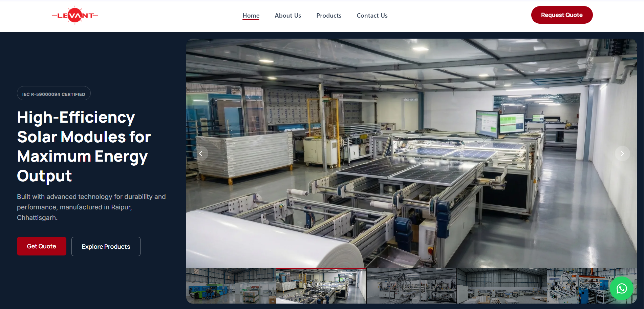Screen dimensions: 644x309
Task: Open the About Us page
Action: (288, 16)
